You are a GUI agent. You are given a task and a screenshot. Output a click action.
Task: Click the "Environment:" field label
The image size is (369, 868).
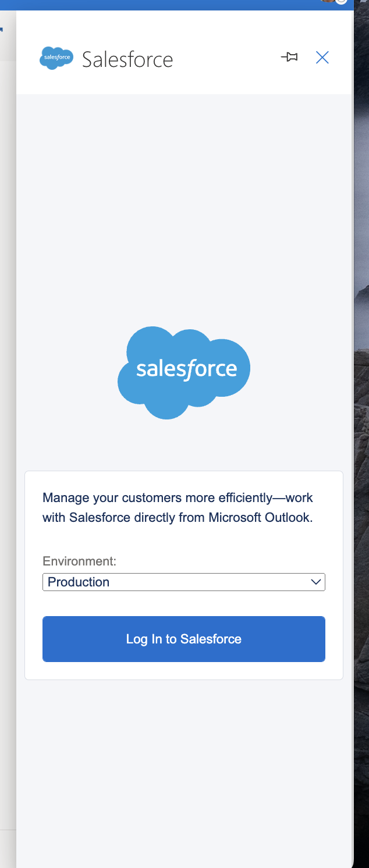tap(80, 561)
